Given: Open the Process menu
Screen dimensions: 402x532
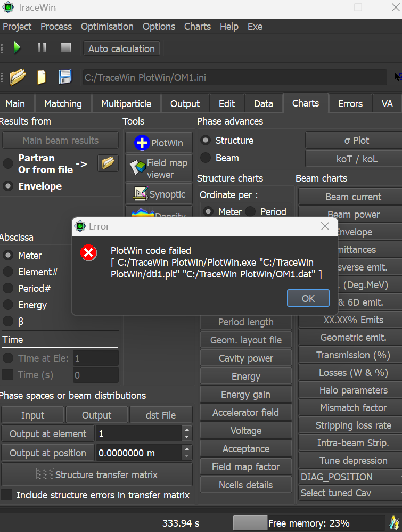Looking at the screenshot, I should pos(56,27).
